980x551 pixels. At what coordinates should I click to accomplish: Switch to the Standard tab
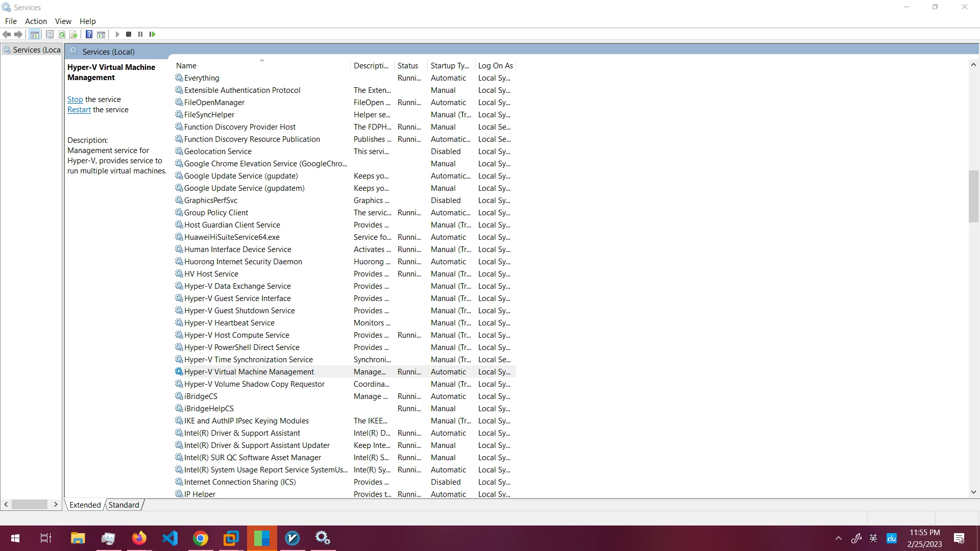(124, 505)
